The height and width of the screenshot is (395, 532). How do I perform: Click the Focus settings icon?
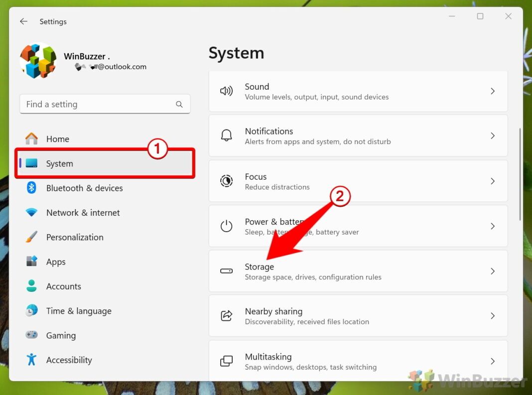tap(227, 181)
